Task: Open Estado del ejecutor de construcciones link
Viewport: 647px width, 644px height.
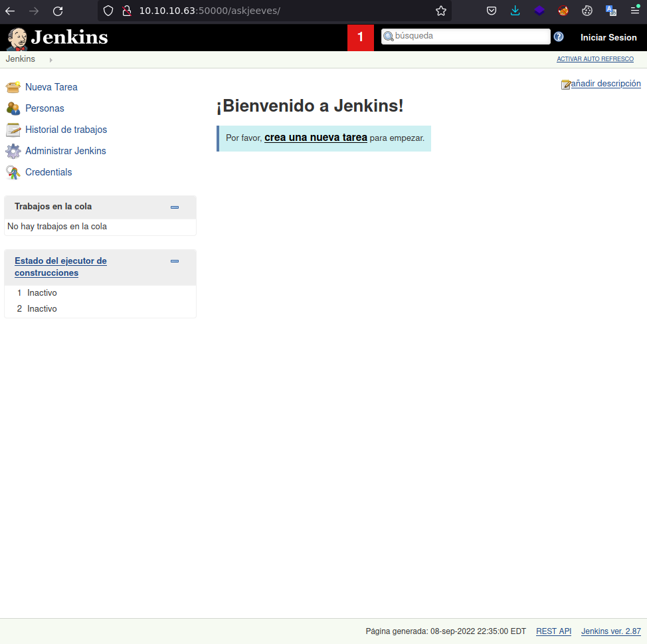Action: [60, 267]
